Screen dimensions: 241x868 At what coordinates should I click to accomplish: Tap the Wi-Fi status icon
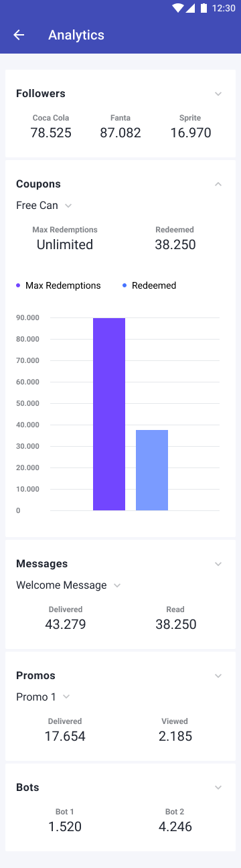178,8
